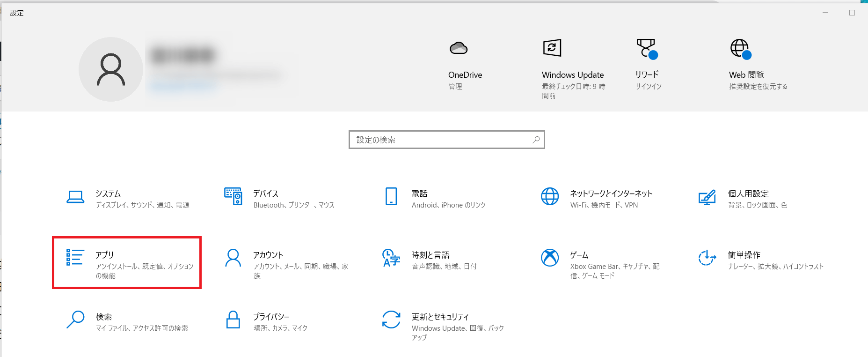The image size is (868, 357).
Task: Open the ネットワークとインターネット globe icon
Action: 550,196
